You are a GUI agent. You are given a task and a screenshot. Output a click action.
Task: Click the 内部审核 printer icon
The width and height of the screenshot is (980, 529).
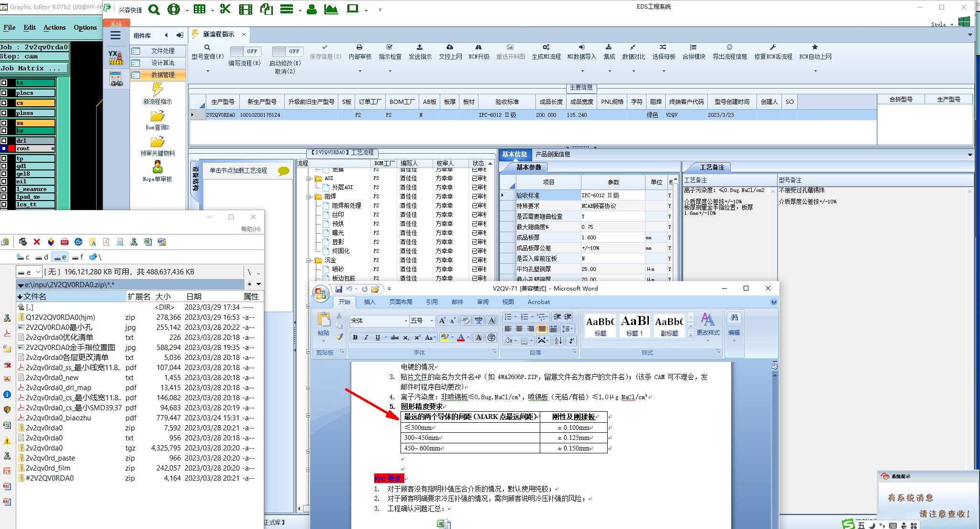[x=359, y=47]
